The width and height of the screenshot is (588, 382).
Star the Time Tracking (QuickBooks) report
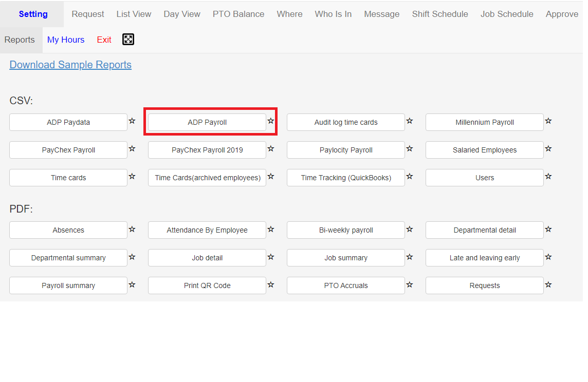click(x=410, y=177)
